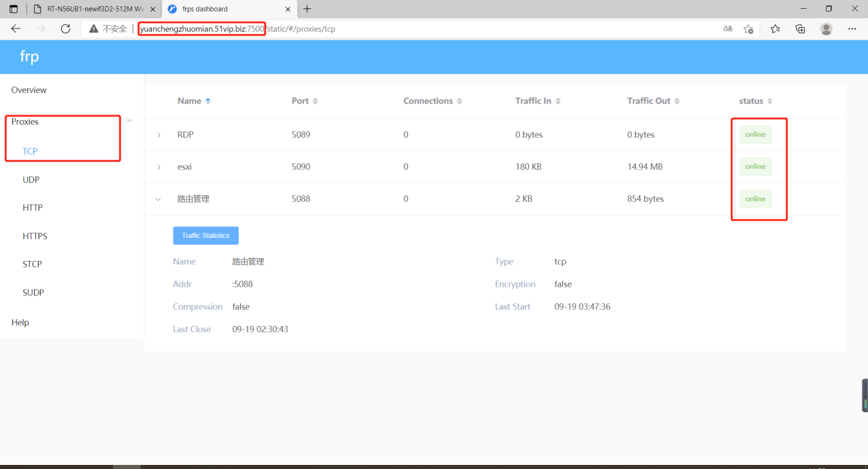This screenshot has width=868, height=469.
Task: Click the browser refresh icon
Action: tap(66, 28)
